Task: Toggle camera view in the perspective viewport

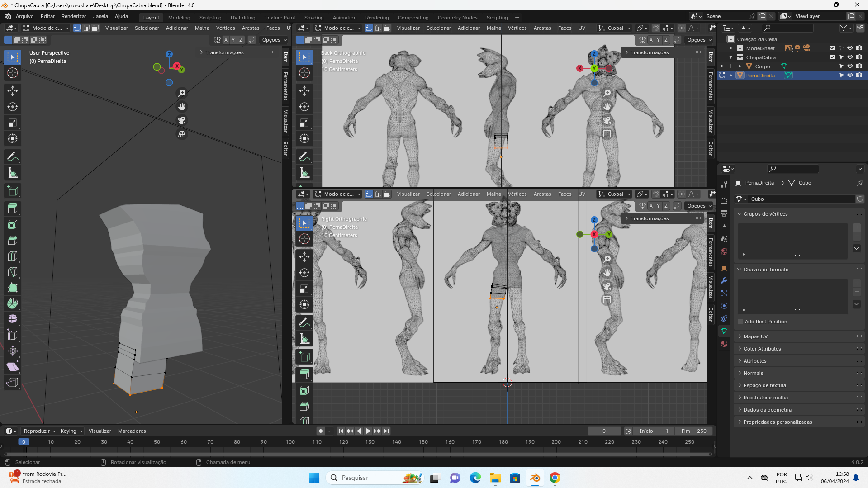Action: [x=182, y=120]
